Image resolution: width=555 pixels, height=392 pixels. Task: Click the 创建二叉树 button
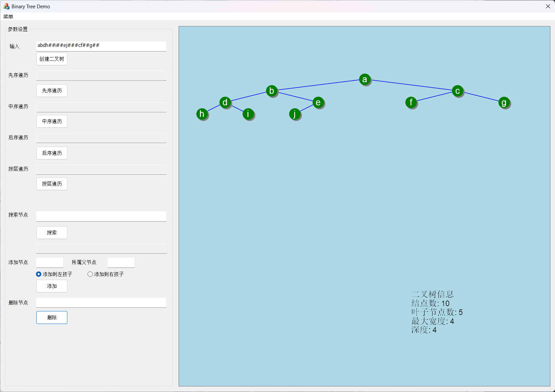[x=52, y=59]
